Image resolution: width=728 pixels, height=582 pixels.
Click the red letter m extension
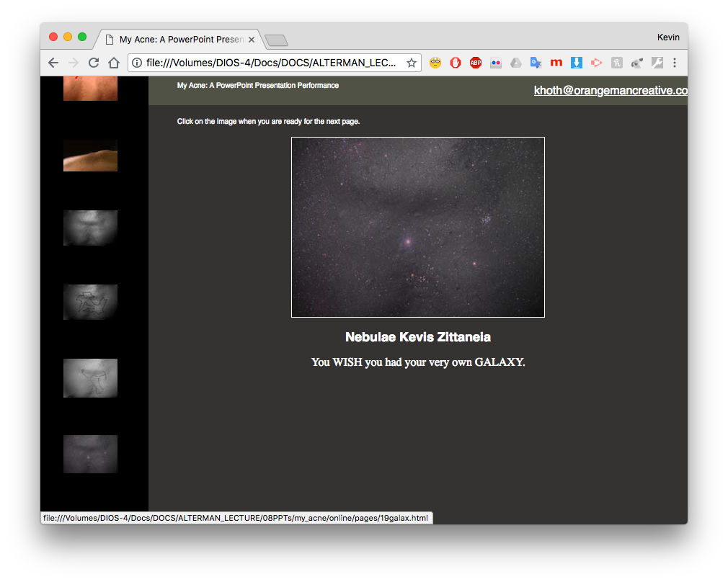[x=556, y=63]
